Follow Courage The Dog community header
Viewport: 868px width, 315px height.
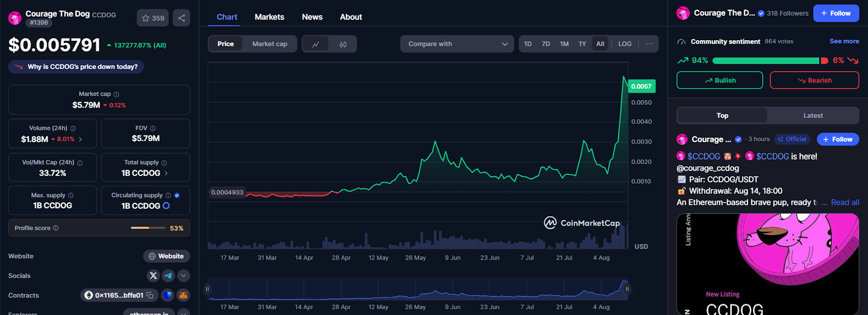point(836,13)
